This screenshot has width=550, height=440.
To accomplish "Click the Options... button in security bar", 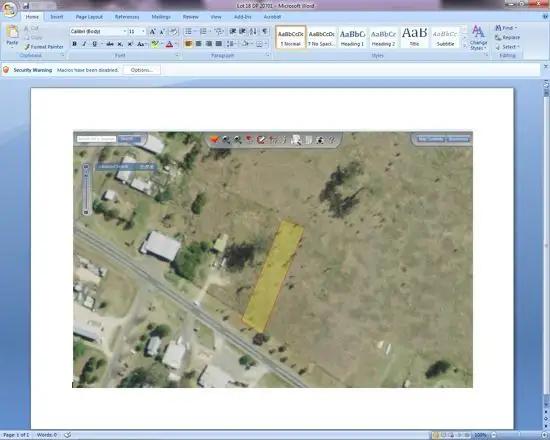I will [x=142, y=70].
